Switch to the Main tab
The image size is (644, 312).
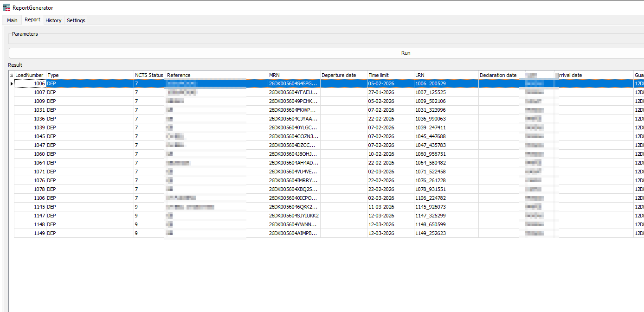[12, 20]
